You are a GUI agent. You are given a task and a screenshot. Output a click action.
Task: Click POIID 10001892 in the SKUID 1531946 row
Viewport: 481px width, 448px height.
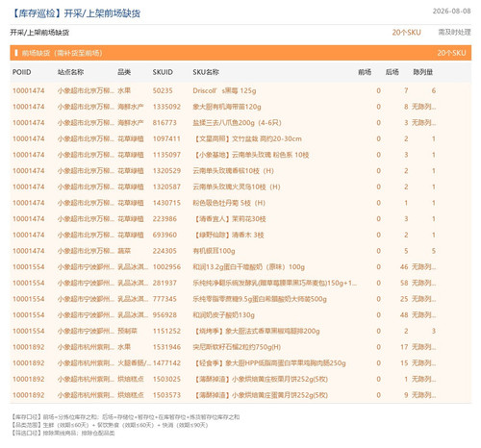click(x=29, y=347)
